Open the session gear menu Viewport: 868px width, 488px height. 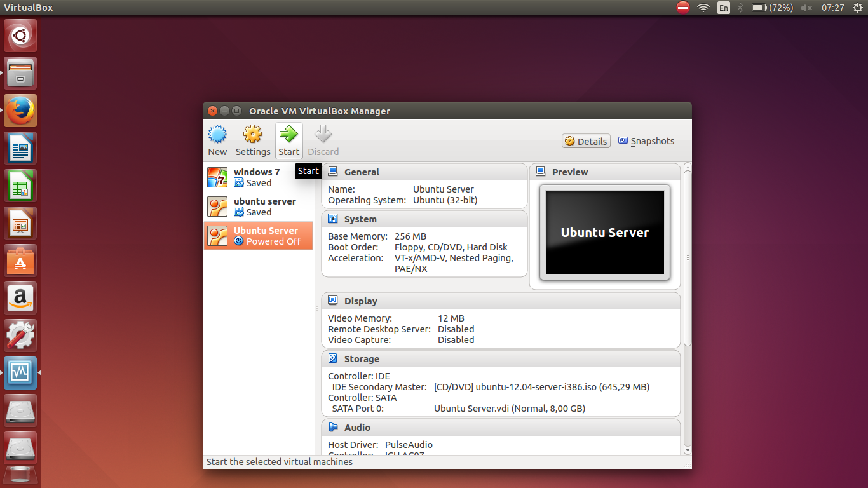click(x=858, y=8)
